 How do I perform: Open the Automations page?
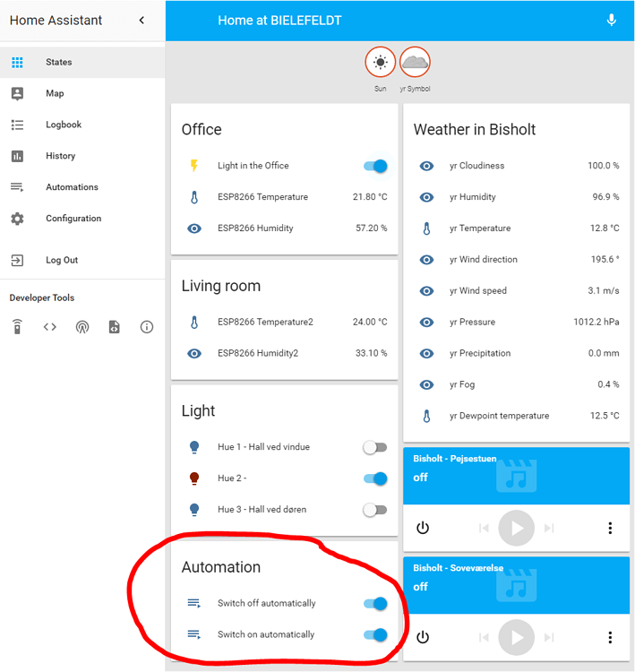coord(82,187)
